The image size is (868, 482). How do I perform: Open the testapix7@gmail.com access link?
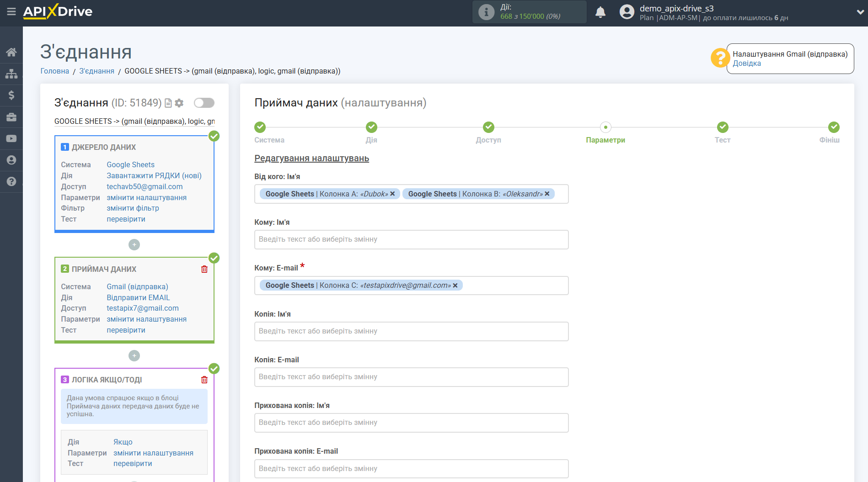(x=143, y=308)
